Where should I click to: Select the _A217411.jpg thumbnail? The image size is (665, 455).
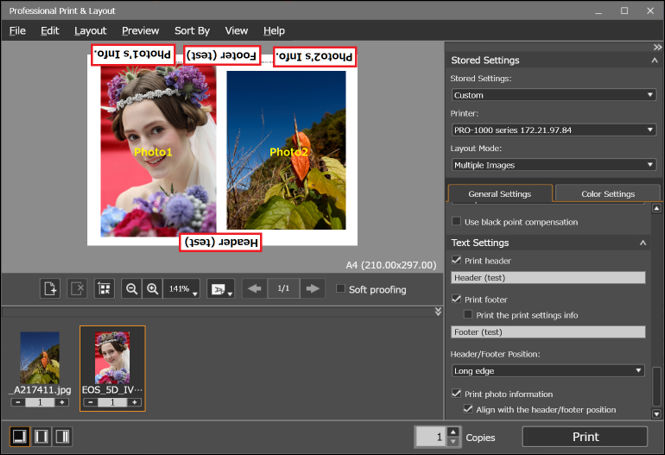coord(40,358)
